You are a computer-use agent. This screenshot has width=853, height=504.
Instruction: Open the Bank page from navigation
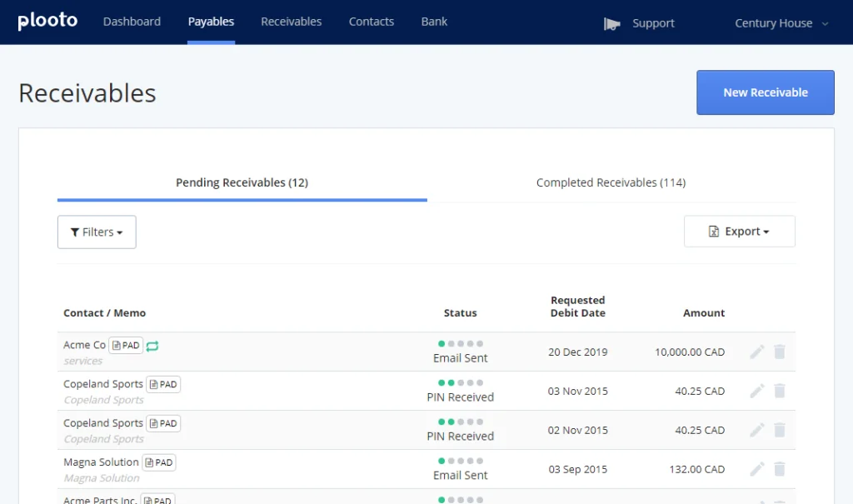433,22
